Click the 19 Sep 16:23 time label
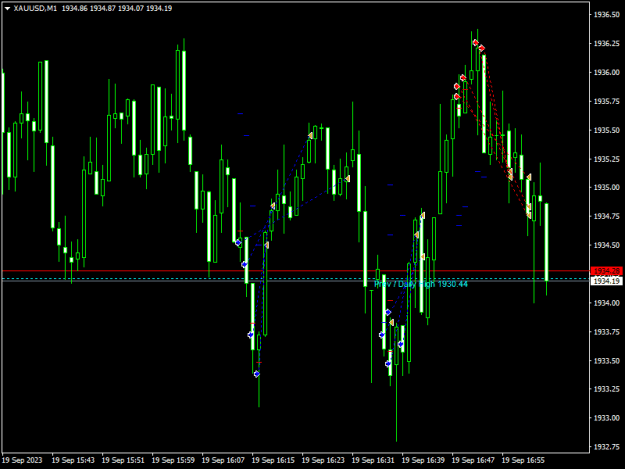The height and width of the screenshot is (469, 625). point(323,460)
